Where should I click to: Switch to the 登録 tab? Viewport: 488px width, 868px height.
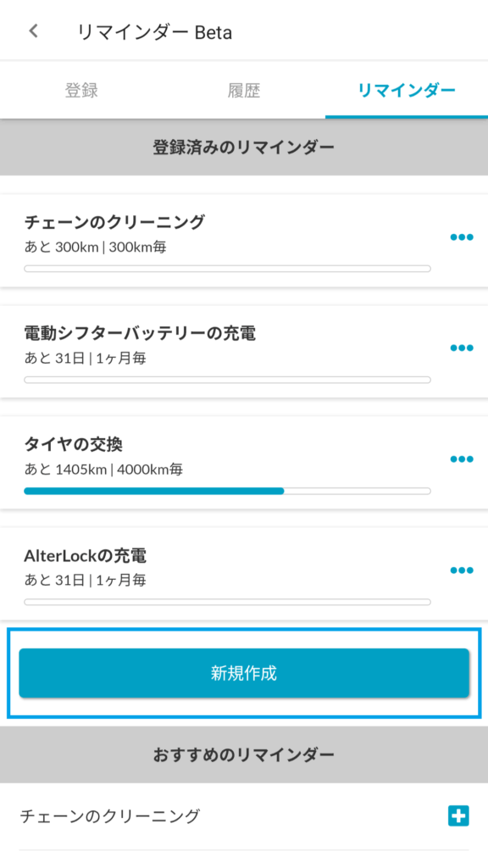81,90
